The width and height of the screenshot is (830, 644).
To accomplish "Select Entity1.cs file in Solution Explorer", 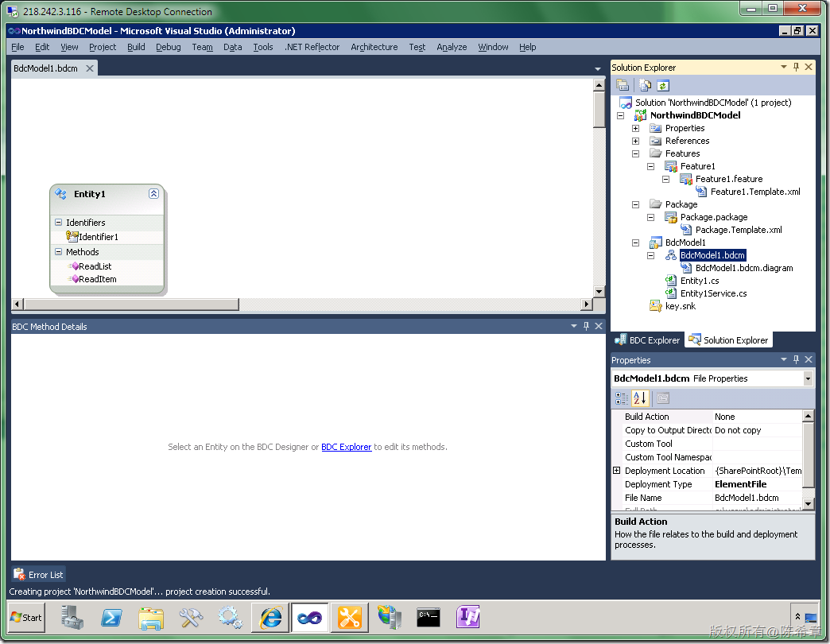I will pyautogui.click(x=700, y=281).
